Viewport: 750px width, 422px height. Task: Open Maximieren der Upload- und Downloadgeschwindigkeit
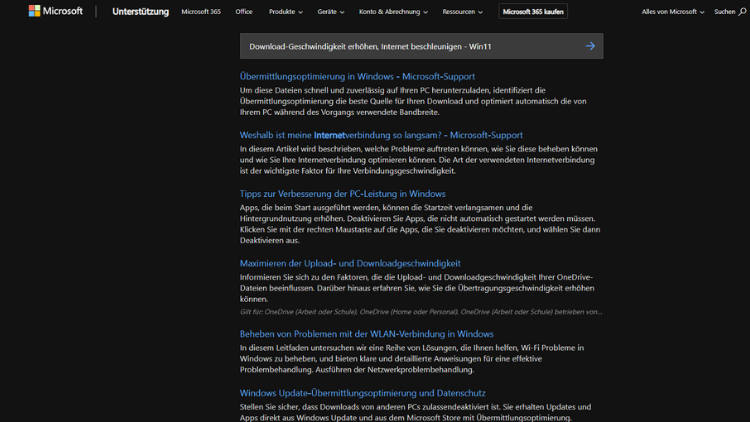point(350,263)
